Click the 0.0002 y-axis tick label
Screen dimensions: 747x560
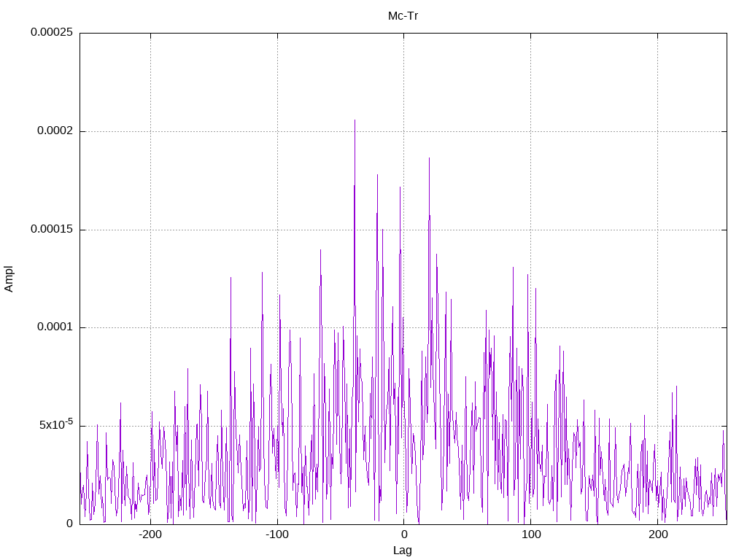tap(55, 131)
